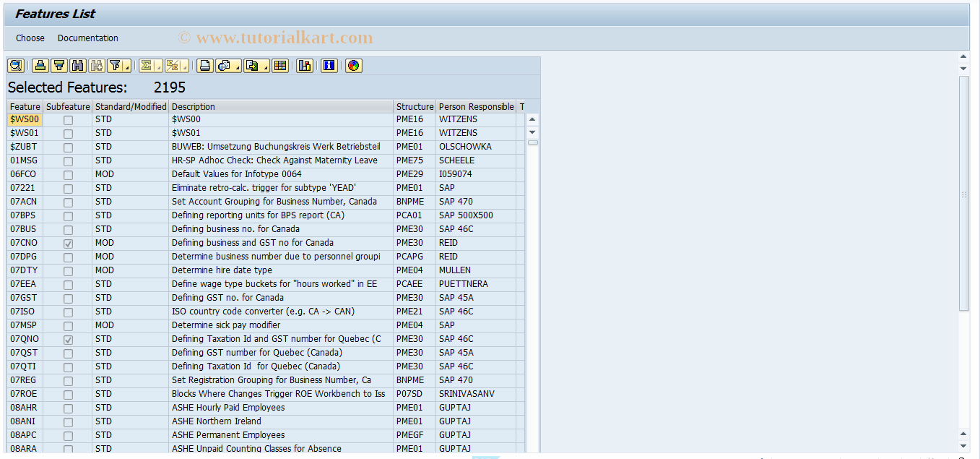Toggle Subfeature checkbox for 08AHR
Screen dimensions: 980x459
[x=68, y=408]
